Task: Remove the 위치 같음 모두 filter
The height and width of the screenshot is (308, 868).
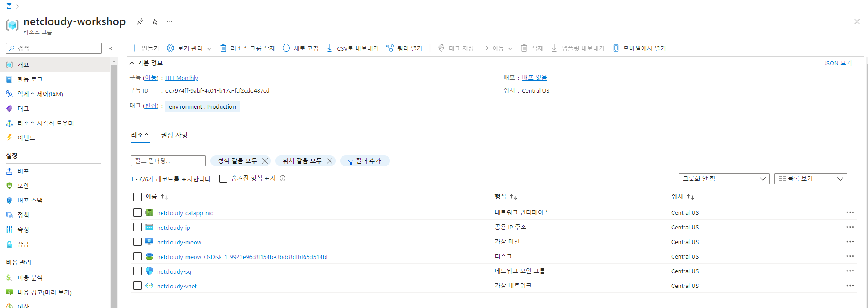Action: coord(330,161)
